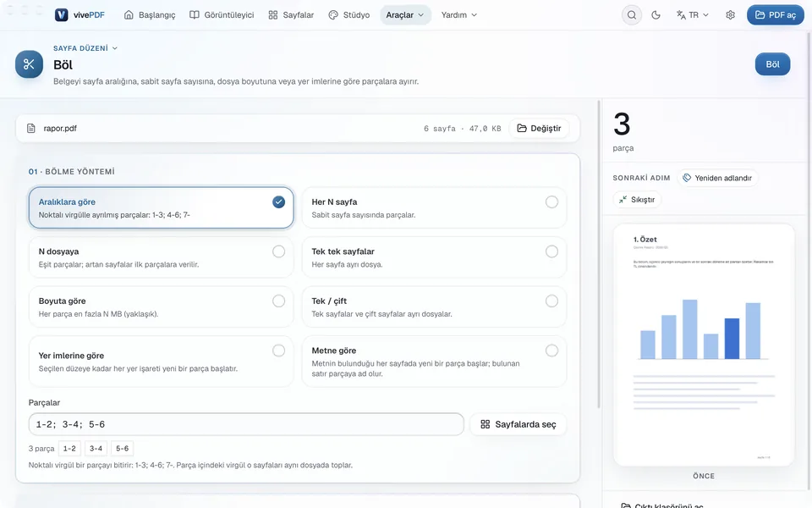Open the TR language dropdown
Image resolution: width=812 pixels, height=508 pixels.
(x=693, y=15)
